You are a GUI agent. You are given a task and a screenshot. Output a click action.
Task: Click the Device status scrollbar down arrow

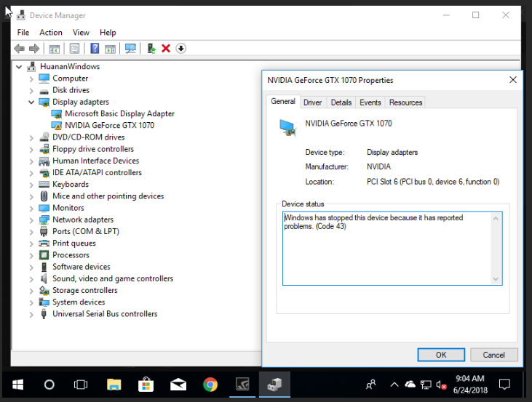496,279
